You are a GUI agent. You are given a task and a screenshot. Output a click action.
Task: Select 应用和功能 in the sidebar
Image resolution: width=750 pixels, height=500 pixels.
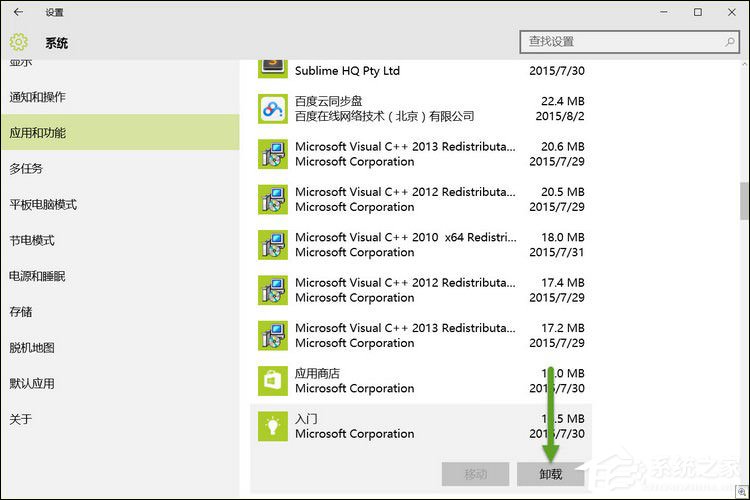pos(38,133)
